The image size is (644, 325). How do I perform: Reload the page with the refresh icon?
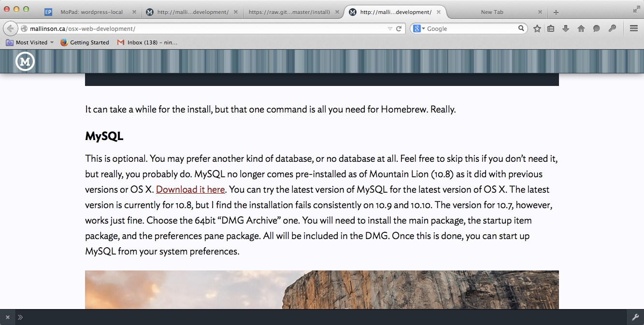coord(399,28)
